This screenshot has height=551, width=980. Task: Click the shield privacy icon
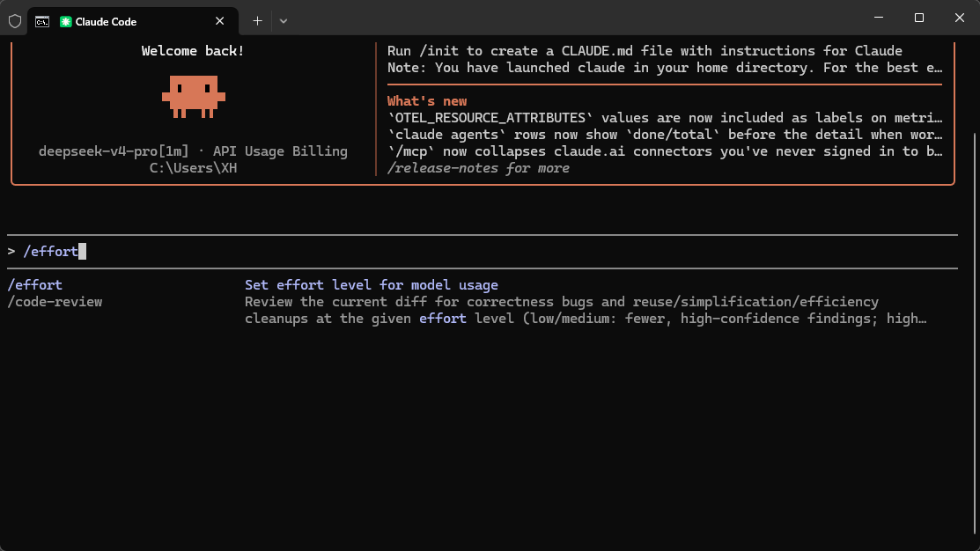click(x=15, y=21)
